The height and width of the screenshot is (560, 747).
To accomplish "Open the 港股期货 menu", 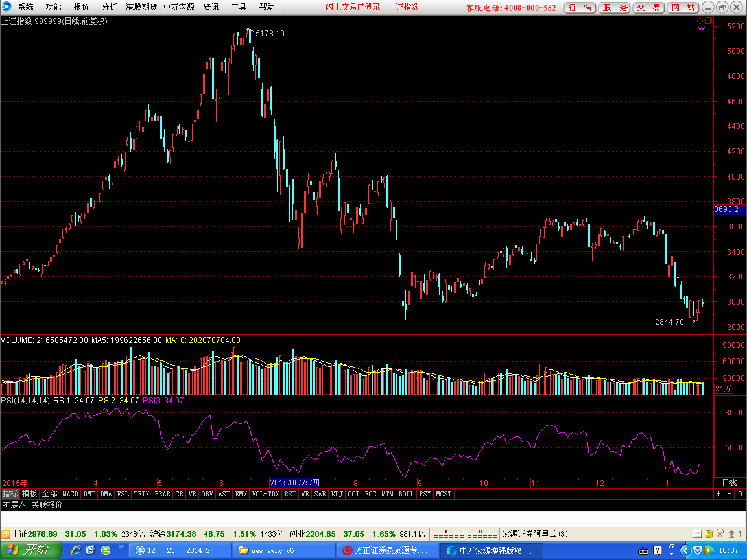I will (141, 7).
